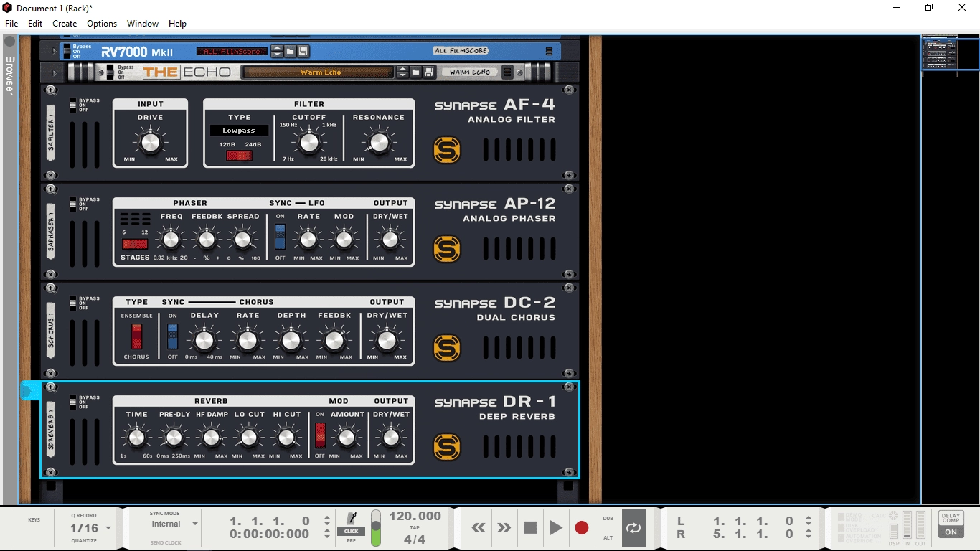Click the Synapse logo on AF-4 Analog Filter
Image resolution: width=980 pixels, height=551 pixels.
coord(447,150)
